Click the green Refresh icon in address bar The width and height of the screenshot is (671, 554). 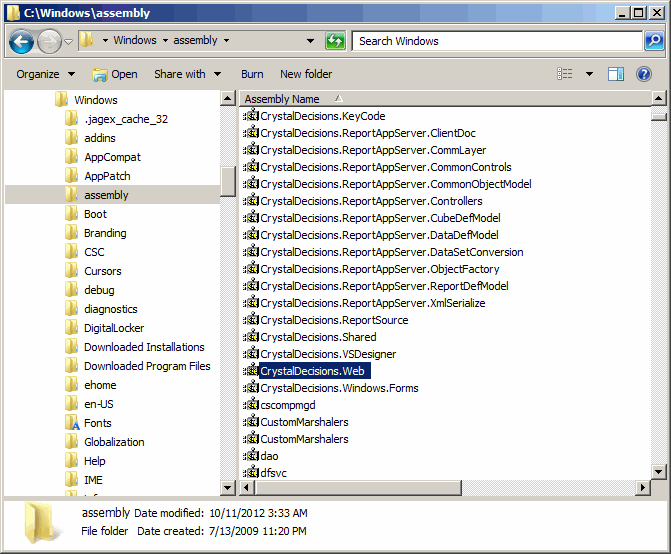[x=335, y=41]
